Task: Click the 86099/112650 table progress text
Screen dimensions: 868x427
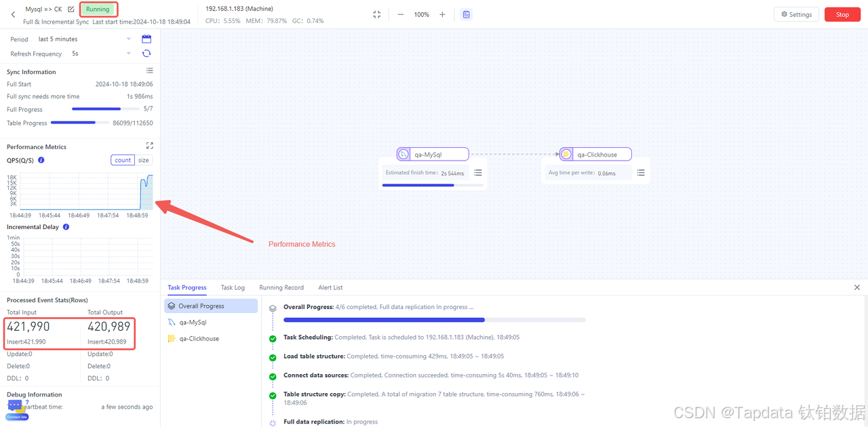Action: coord(133,123)
